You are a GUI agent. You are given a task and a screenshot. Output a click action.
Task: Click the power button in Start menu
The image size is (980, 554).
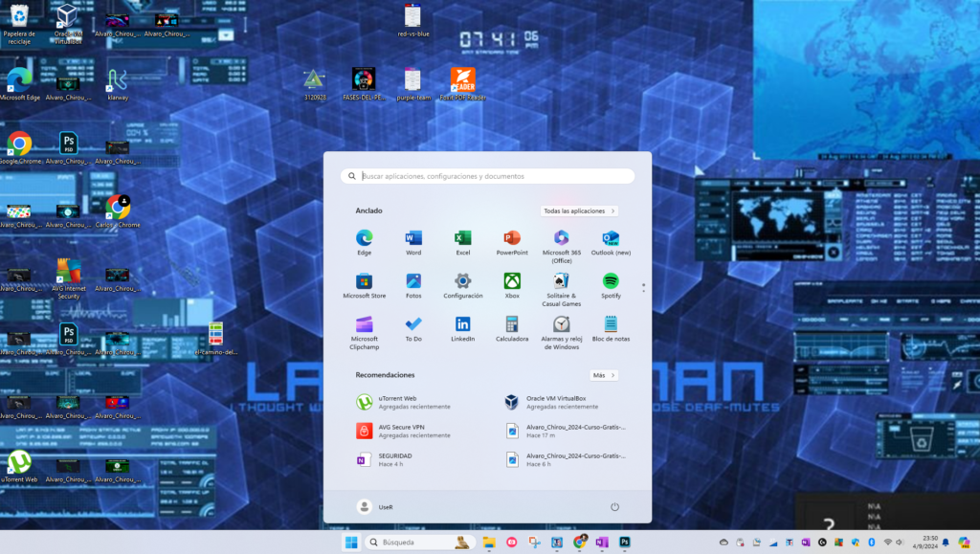pos(614,507)
